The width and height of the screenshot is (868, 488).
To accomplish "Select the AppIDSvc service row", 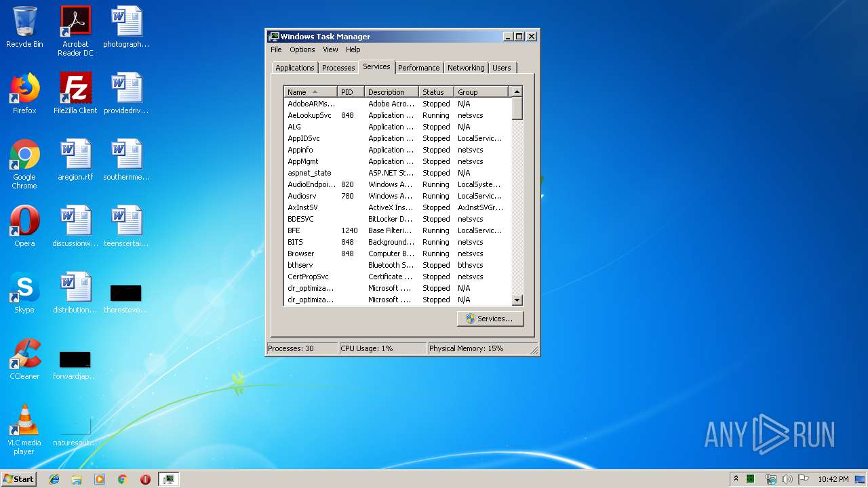I will 397,138.
